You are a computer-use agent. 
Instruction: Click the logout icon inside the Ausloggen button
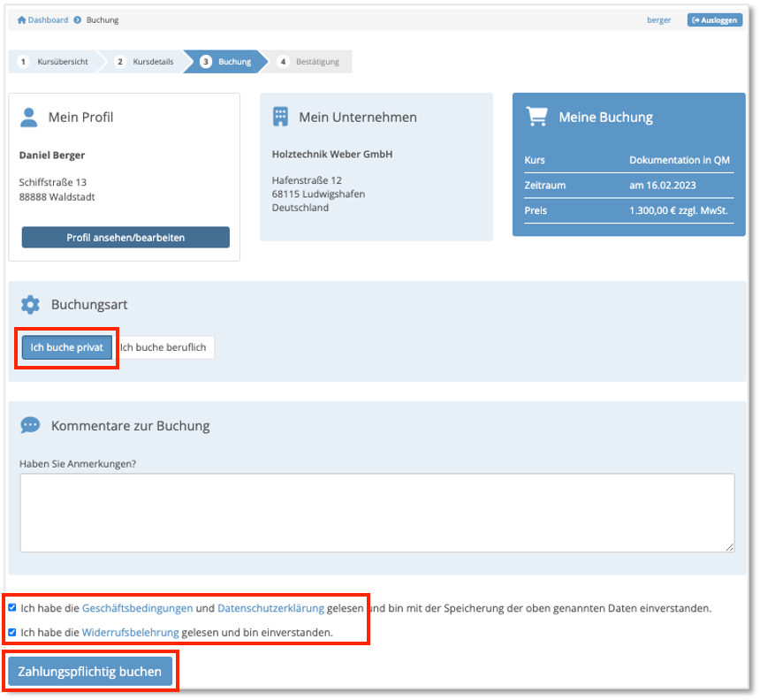696,19
